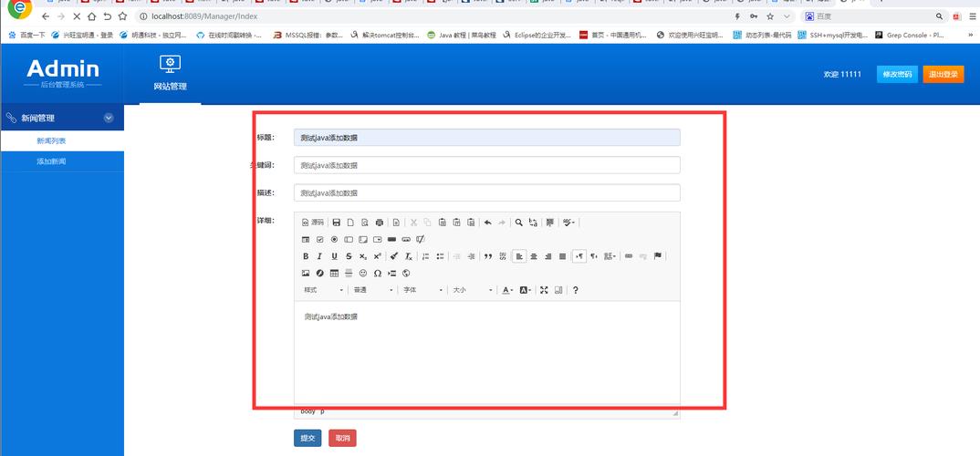Screen dimensions: 980x456
Task: Insert a Form using the form icon
Action: tap(306, 239)
